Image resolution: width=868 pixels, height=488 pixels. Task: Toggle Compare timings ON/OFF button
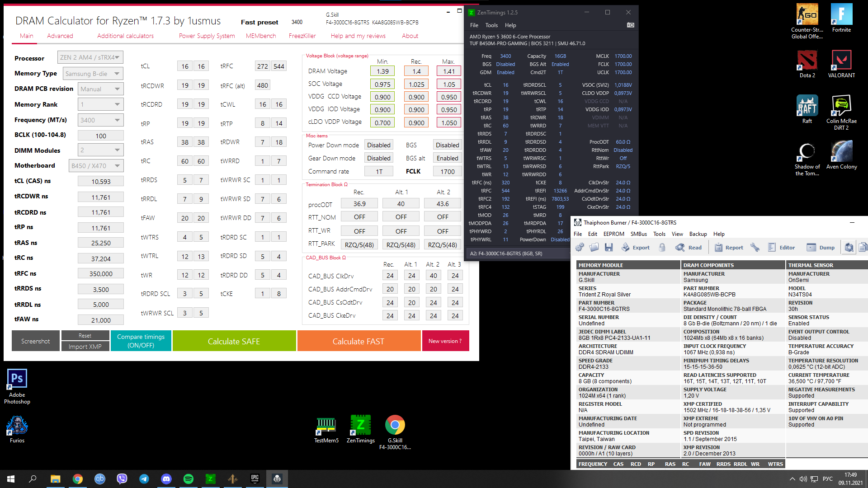[x=141, y=341]
